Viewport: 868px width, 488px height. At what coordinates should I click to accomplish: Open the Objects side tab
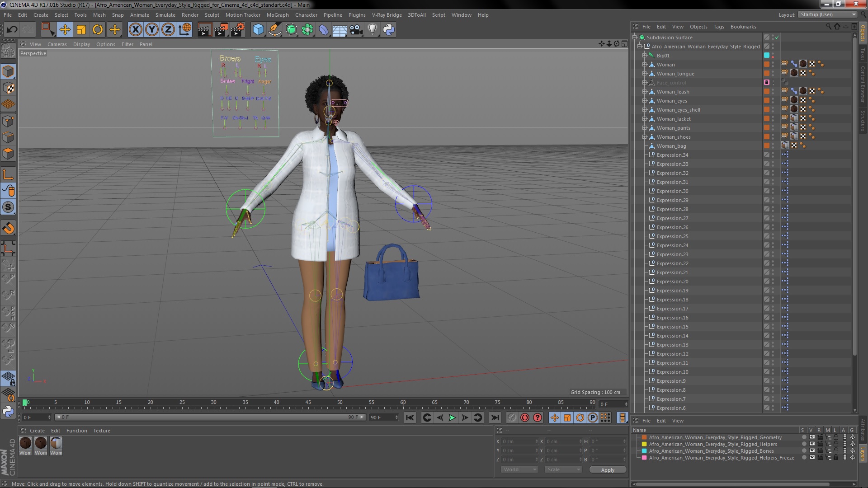pyautogui.click(x=863, y=33)
